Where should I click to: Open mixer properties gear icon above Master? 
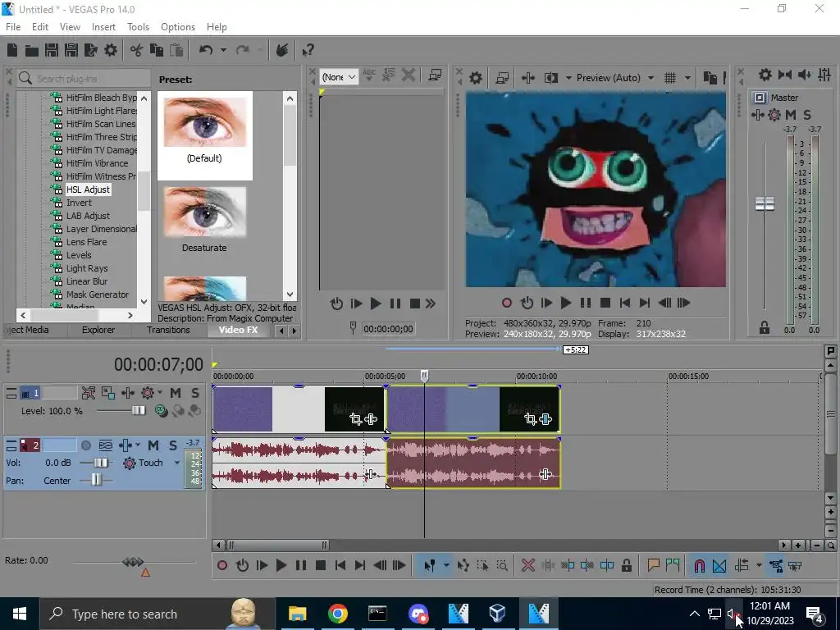[x=765, y=75]
